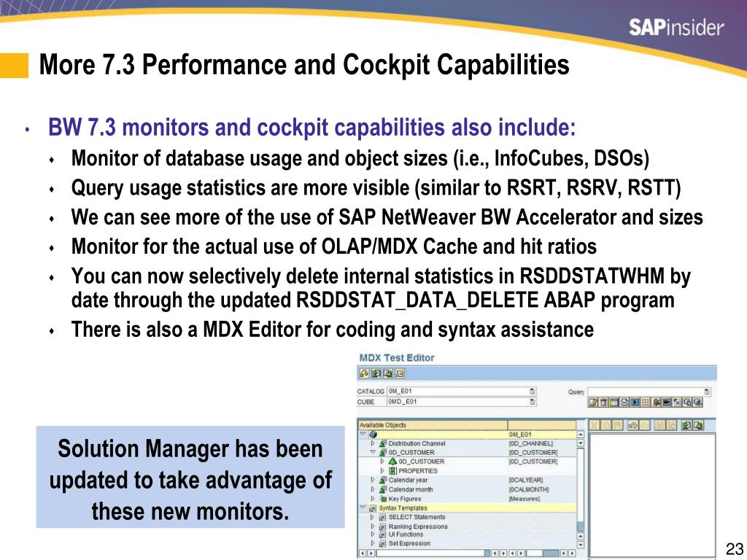Collapse the Syntax Templates node
747x560 pixels.
[363, 507]
